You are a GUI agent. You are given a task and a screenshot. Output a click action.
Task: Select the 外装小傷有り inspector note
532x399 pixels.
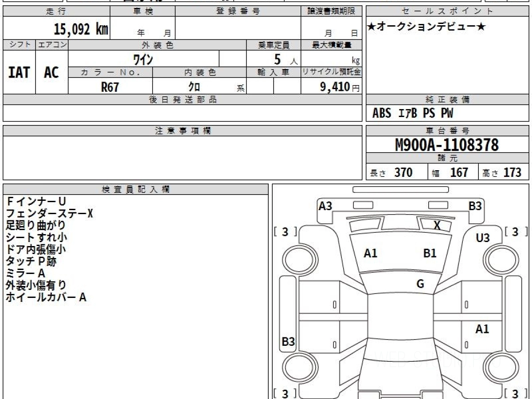36,286
